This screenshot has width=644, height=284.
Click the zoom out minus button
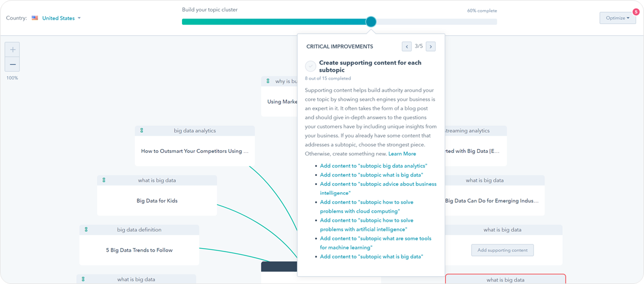point(12,64)
